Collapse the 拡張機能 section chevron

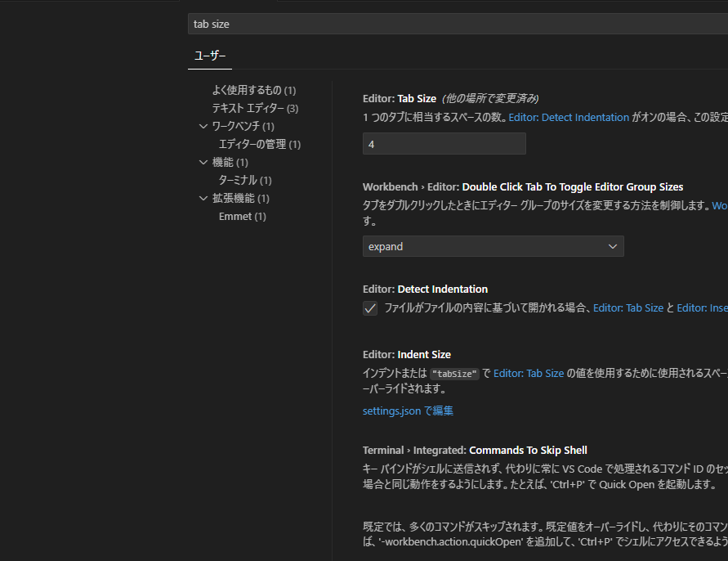click(204, 198)
